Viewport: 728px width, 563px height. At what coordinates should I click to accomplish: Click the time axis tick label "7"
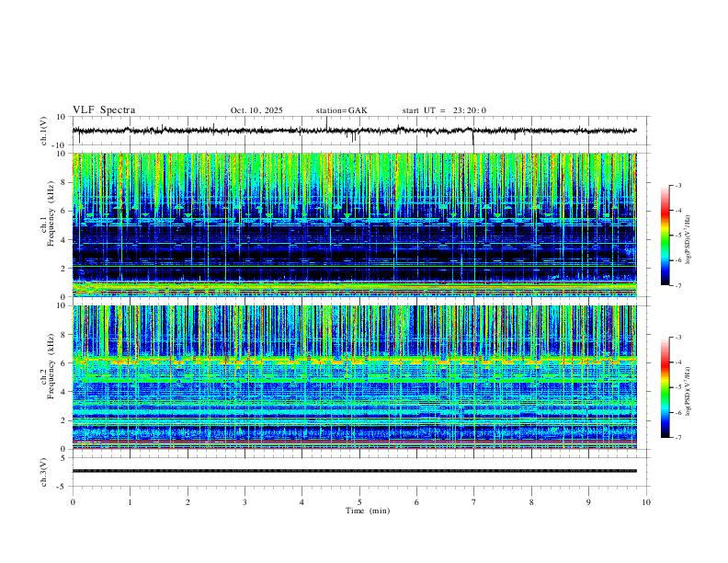tap(474, 502)
